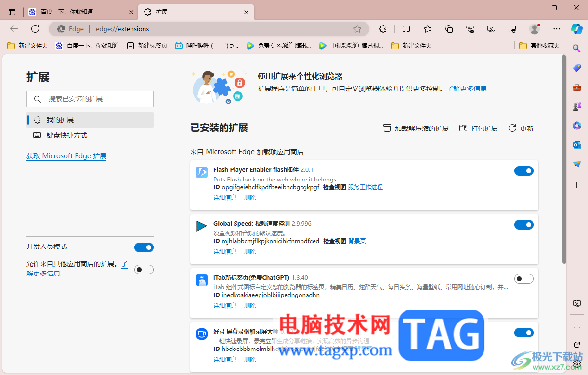Go back with the browser back arrow
This screenshot has height=375, width=588.
click(14, 29)
